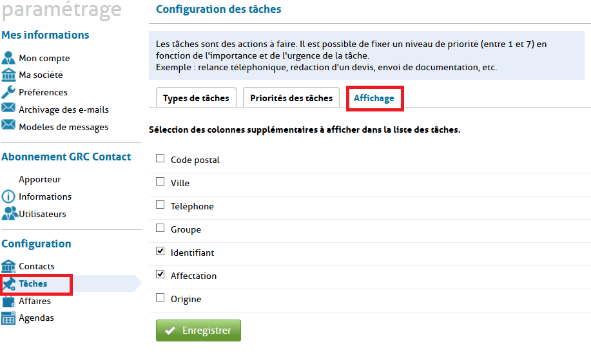Switch to the Types de tâches tab
The image size is (591, 364).
196,98
